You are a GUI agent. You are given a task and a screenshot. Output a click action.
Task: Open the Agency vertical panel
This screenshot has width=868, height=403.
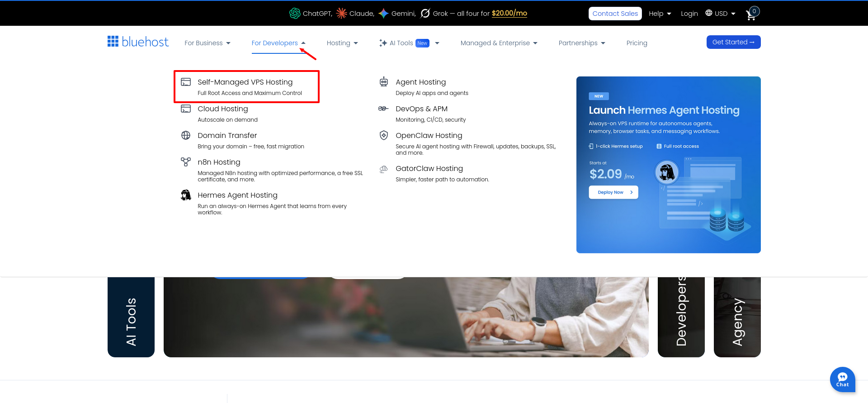coord(737,317)
